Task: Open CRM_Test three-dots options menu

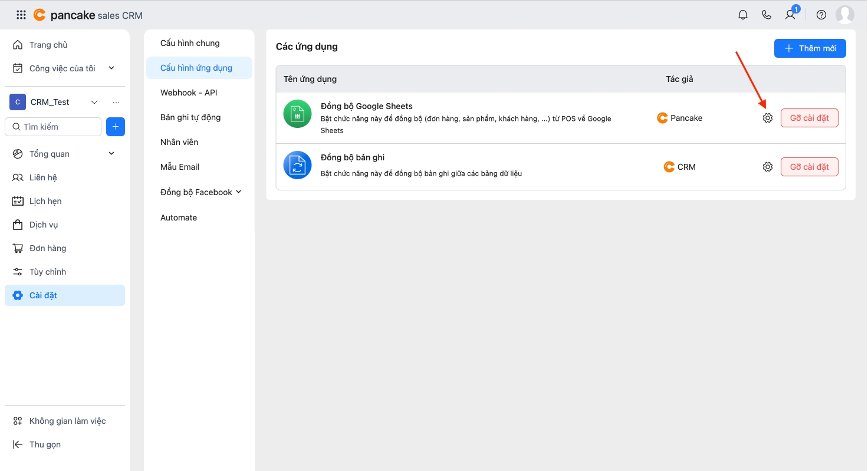Action: 116,103
